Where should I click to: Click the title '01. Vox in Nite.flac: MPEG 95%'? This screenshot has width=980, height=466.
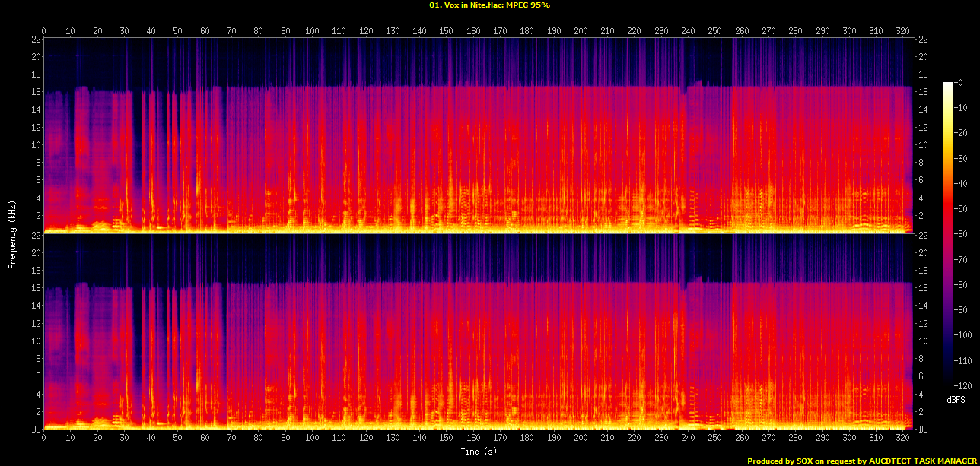[489, 5]
